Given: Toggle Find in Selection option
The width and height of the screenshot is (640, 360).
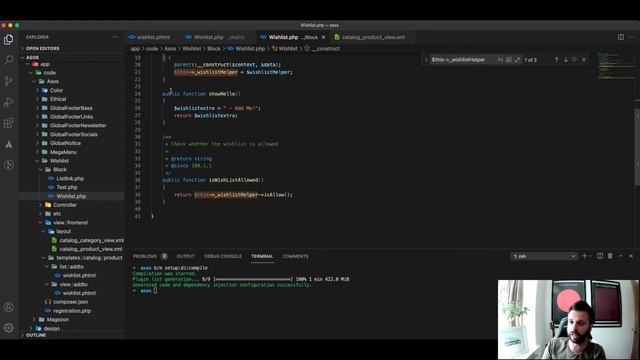Looking at the screenshot, I should pyautogui.click(x=574, y=60).
